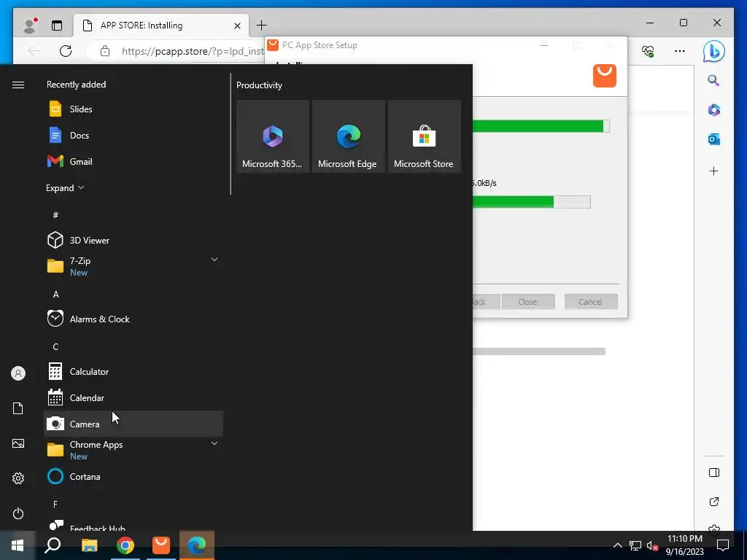The width and height of the screenshot is (747, 560).
Task: Click the letter C section header
Action: (55, 346)
